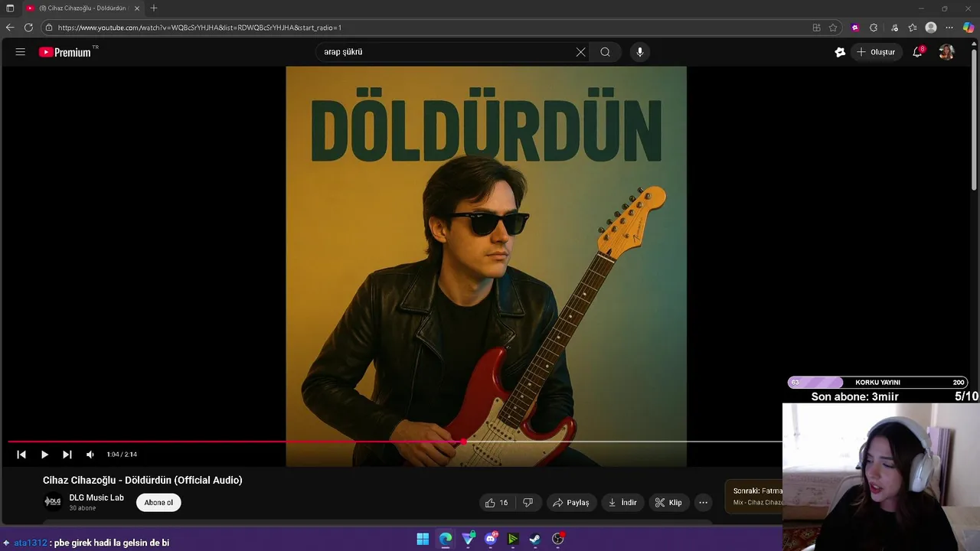Image resolution: width=980 pixels, height=551 pixels.
Task: Switch to Microsoft Edge in taskbar
Action: pyautogui.click(x=446, y=539)
